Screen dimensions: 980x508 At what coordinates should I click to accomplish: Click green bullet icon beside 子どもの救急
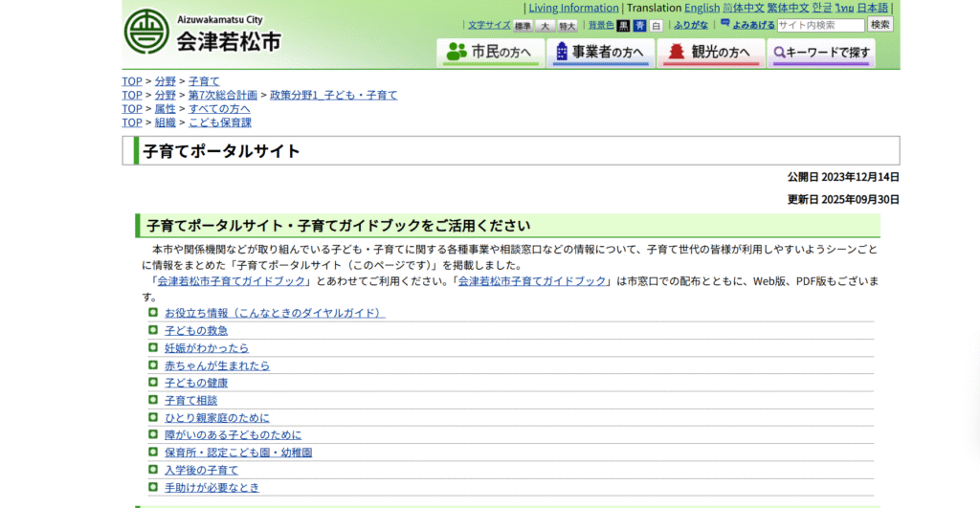tap(153, 330)
